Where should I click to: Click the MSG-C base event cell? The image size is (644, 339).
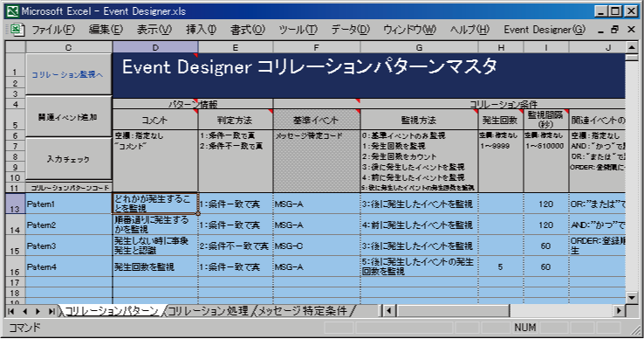point(317,246)
